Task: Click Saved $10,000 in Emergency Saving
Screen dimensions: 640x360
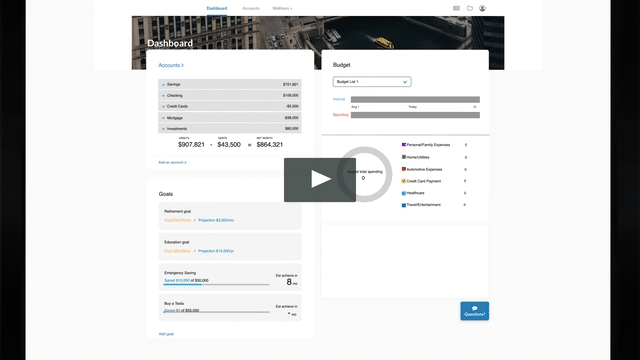Action: 177,280
